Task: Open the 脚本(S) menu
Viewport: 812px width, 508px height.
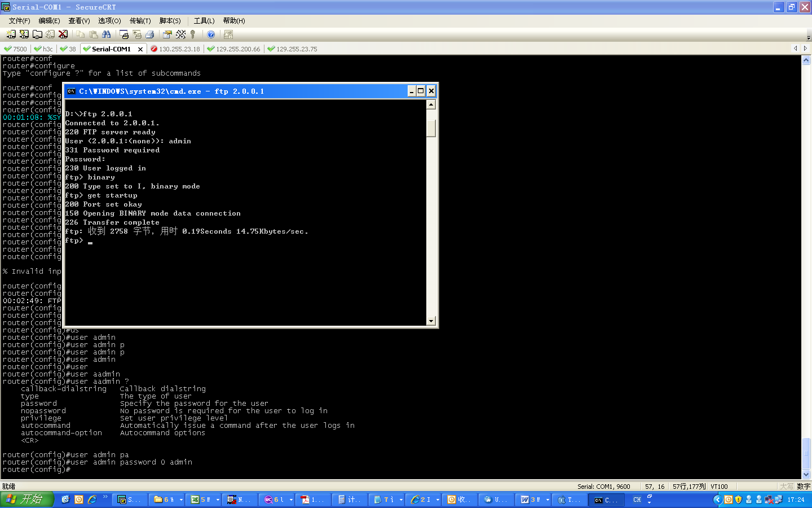Action: (170, 21)
